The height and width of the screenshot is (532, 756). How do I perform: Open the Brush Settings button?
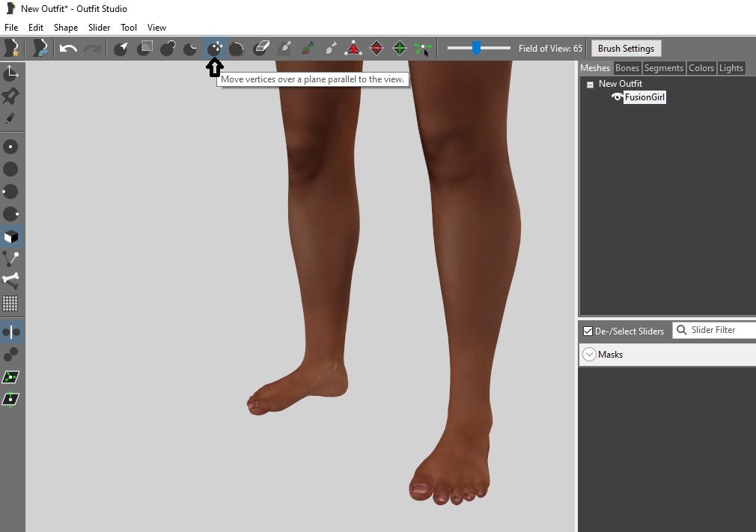pyautogui.click(x=626, y=49)
